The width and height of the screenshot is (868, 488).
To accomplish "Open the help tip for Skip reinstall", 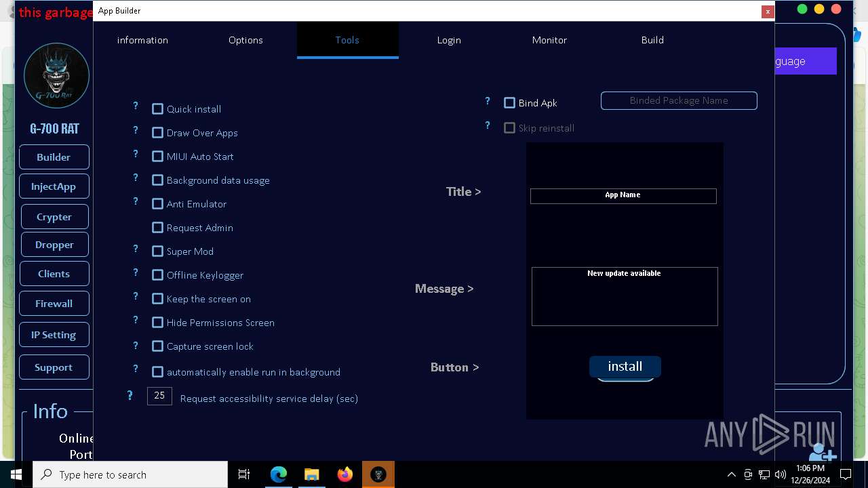I will tap(488, 125).
